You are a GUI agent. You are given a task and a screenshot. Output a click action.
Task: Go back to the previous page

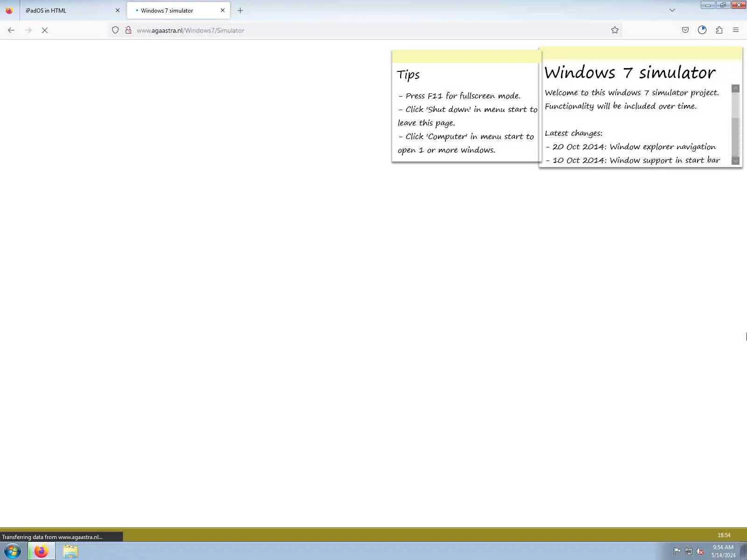click(x=11, y=30)
